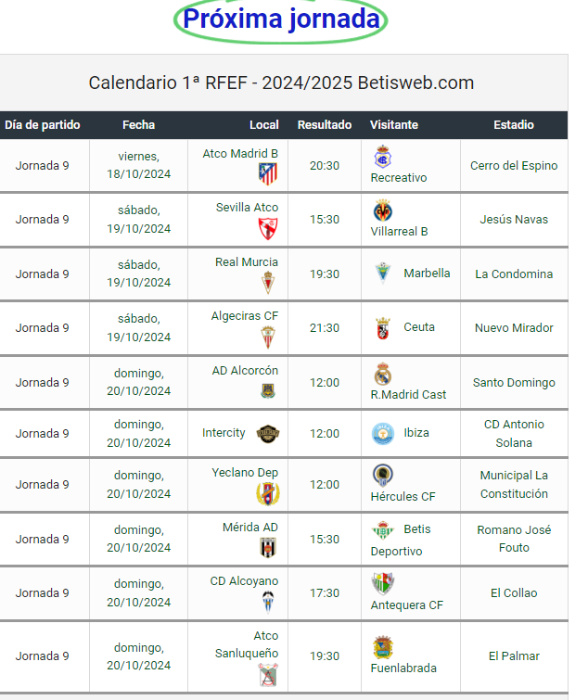Click the Intercity black badge
Viewport: 588px width, 700px height.
pyautogui.click(x=268, y=434)
